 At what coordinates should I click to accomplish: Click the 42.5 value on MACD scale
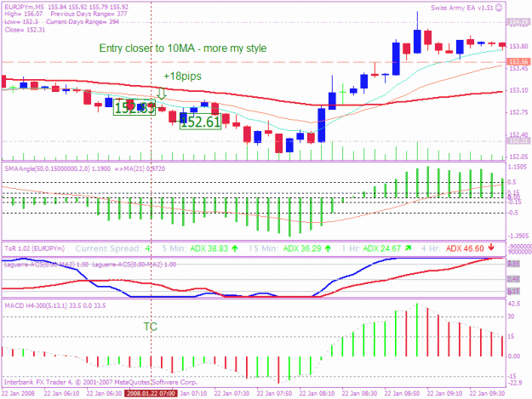514,304
